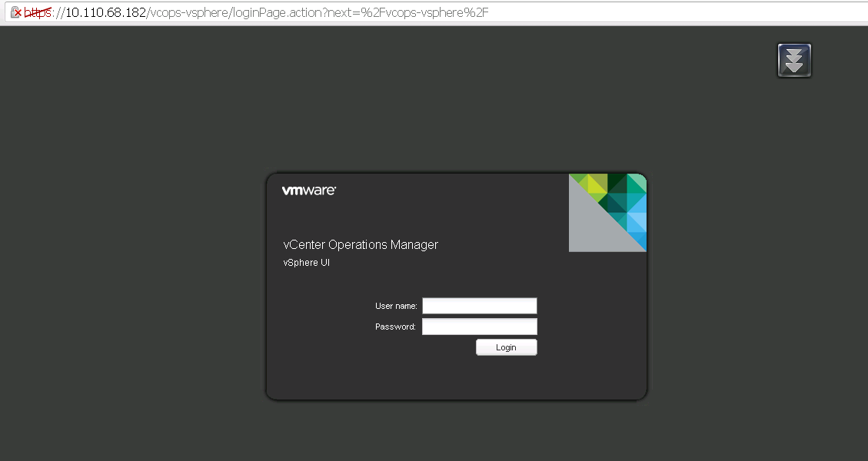Click inside the User name field
The width and height of the screenshot is (868, 461).
click(479, 305)
